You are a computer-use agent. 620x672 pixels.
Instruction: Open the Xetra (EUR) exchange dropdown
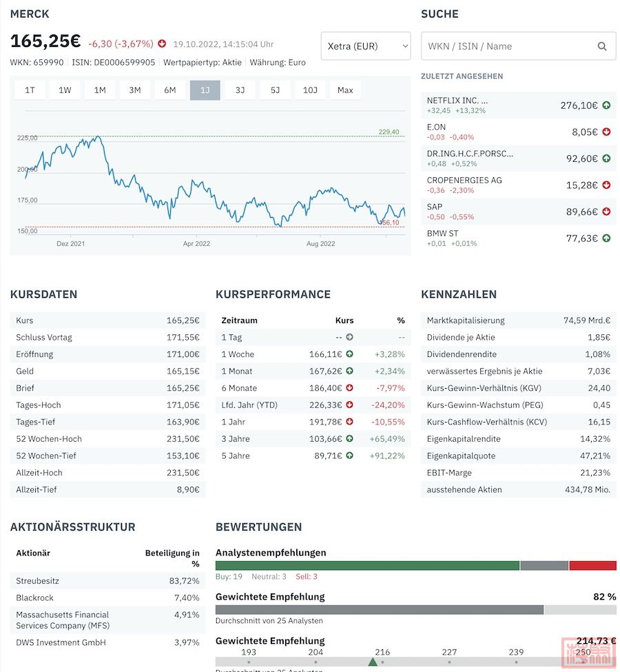coord(366,46)
